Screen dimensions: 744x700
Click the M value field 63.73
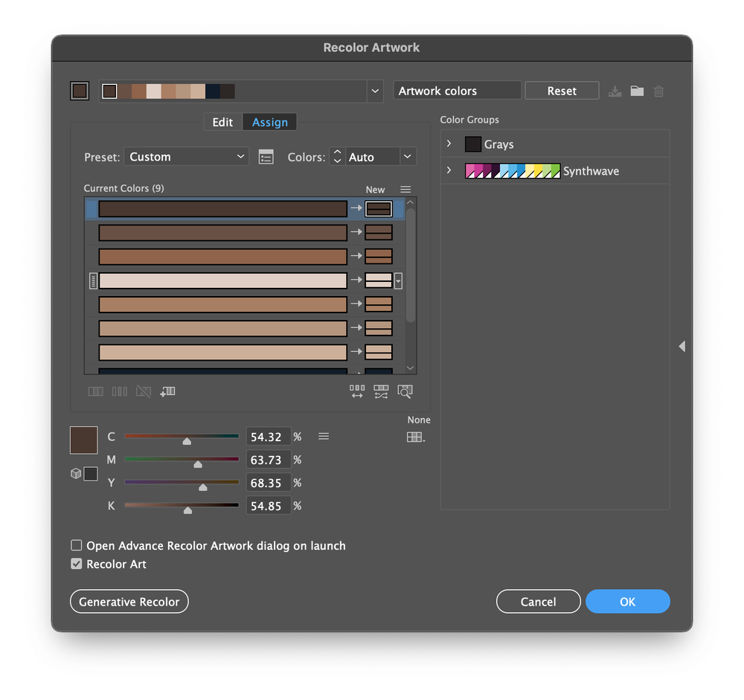pos(269,460)
